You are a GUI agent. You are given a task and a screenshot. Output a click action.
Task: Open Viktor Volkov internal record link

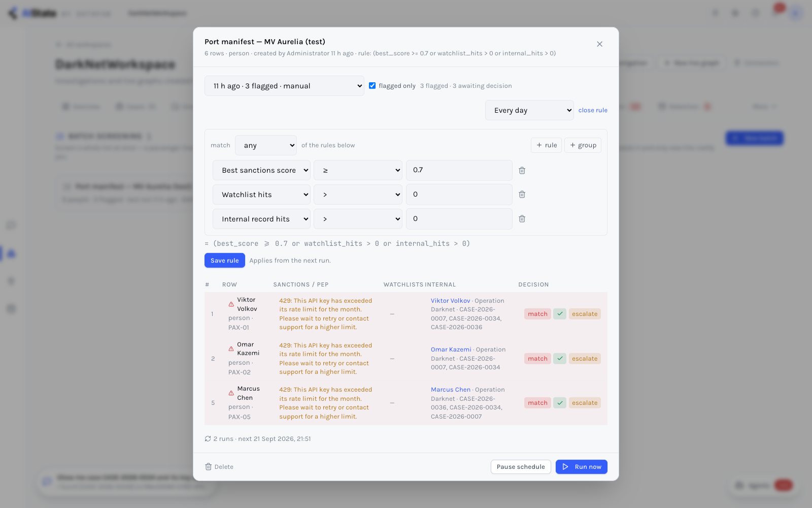pyautogui.click(x=450, y=301)
